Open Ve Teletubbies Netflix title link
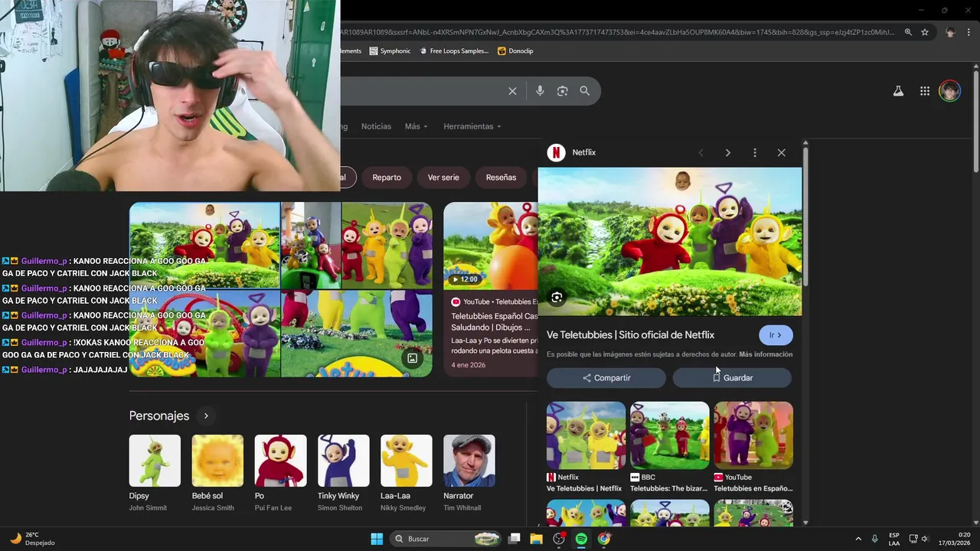Screen dimensions: 980x551 click(630, 335)
